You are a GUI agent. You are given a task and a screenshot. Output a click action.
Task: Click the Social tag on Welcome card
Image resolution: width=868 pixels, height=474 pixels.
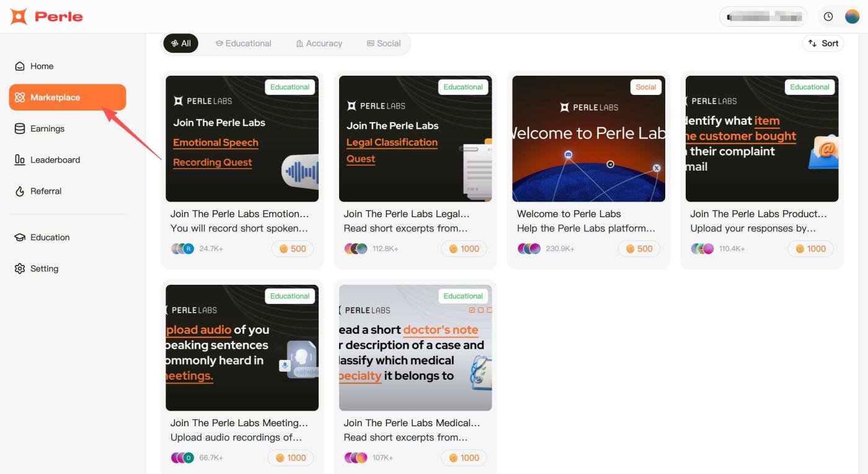[x=646, y=87]
